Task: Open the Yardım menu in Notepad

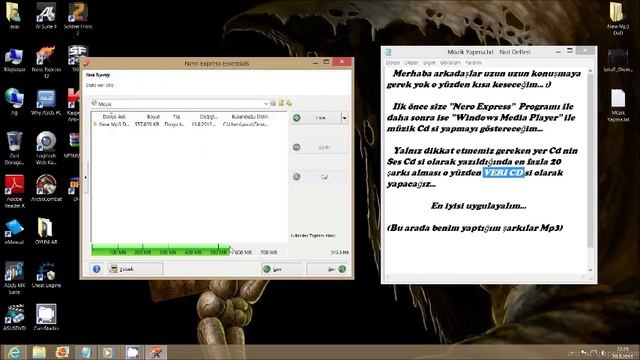Action: tap(473, 63)
